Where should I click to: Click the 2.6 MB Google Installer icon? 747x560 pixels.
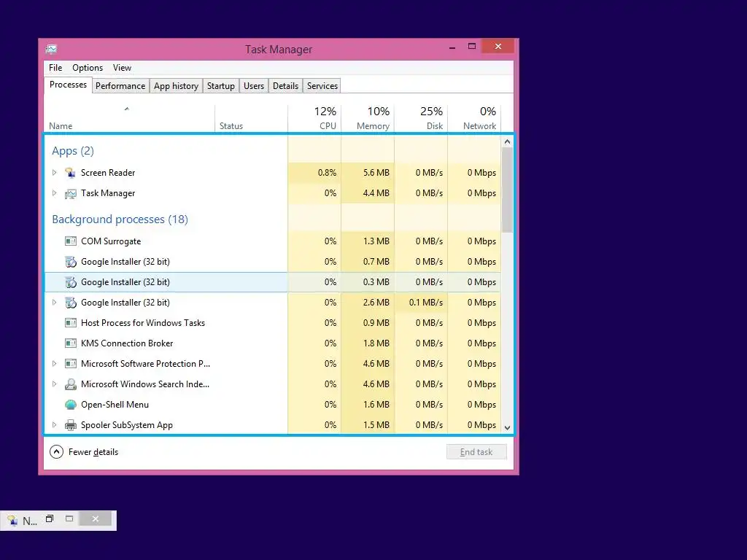coord(71,303)
